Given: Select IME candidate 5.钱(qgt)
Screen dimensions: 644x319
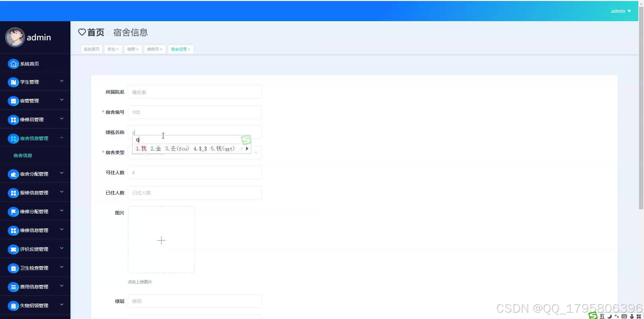Looking at the screenshot, I should 223,148.
